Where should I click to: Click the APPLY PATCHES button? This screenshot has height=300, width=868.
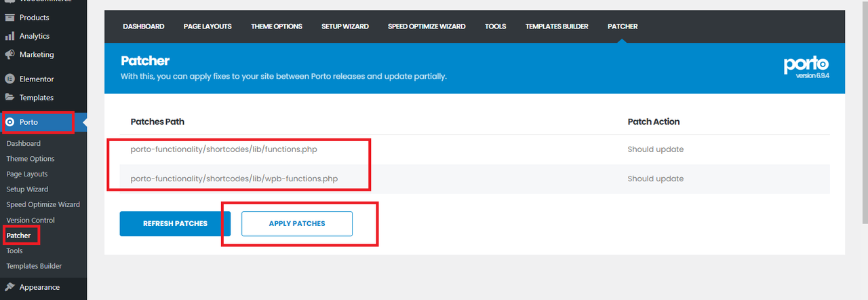click(x=297, y=223)
